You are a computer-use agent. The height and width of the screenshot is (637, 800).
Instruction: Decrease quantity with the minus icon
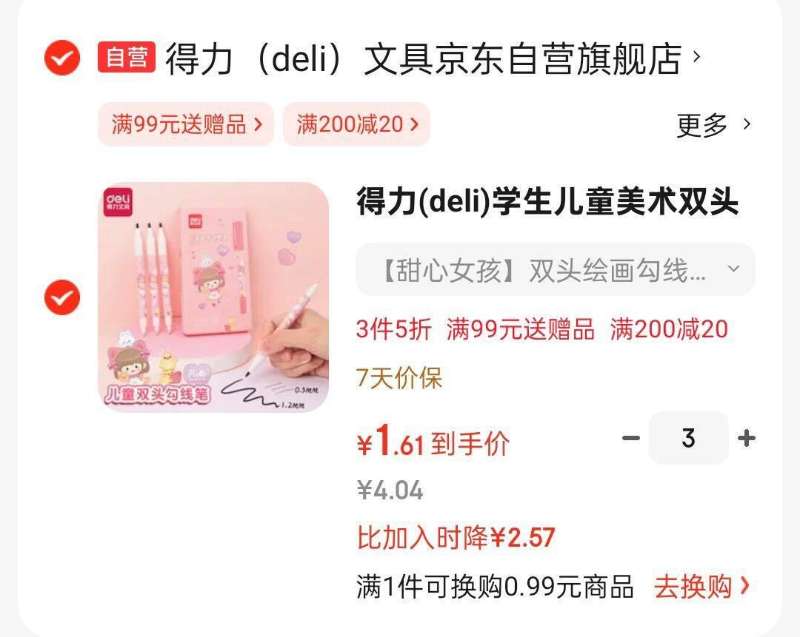[x=631, y=438]
